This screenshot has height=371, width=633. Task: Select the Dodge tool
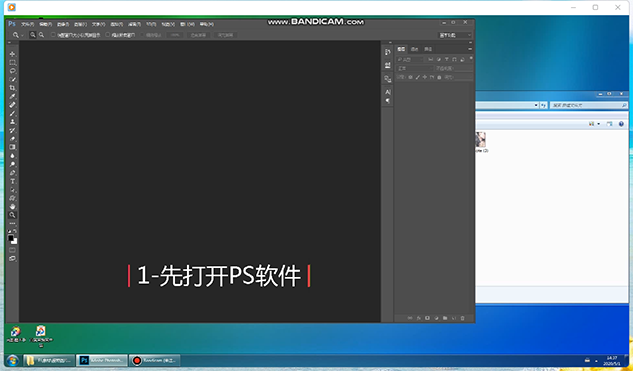pyautogui.click(x=12, y=164)
